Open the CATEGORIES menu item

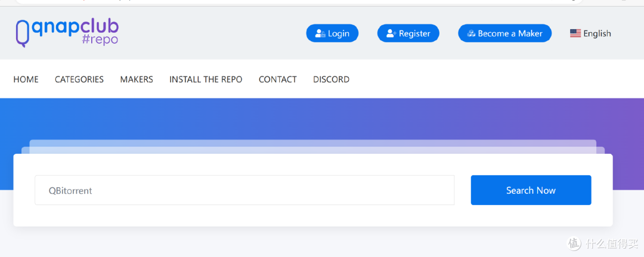79,79
